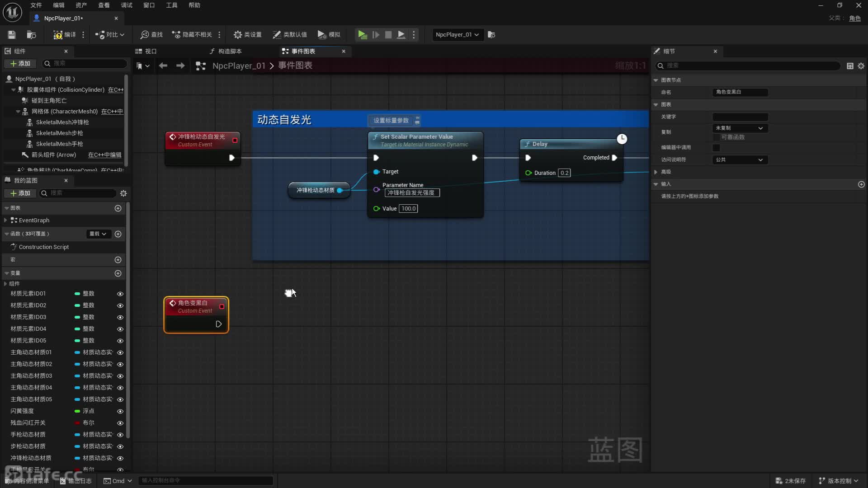Enable the Call in Editor (编辑器中调用) checkbox
Screen dimensions: 868x488
pyautogui.click(x=716, y=148)
